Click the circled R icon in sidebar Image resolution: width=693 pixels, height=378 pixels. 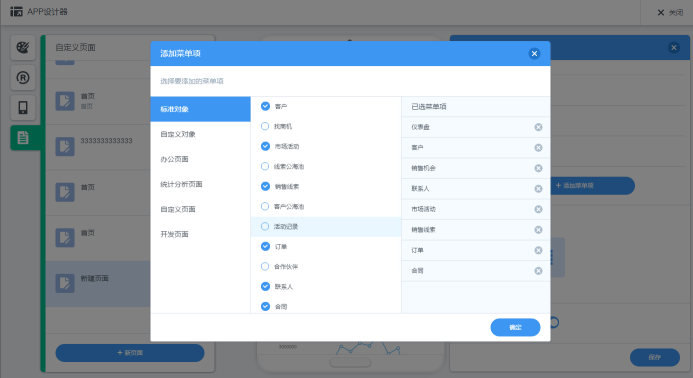tap(23, 77)
